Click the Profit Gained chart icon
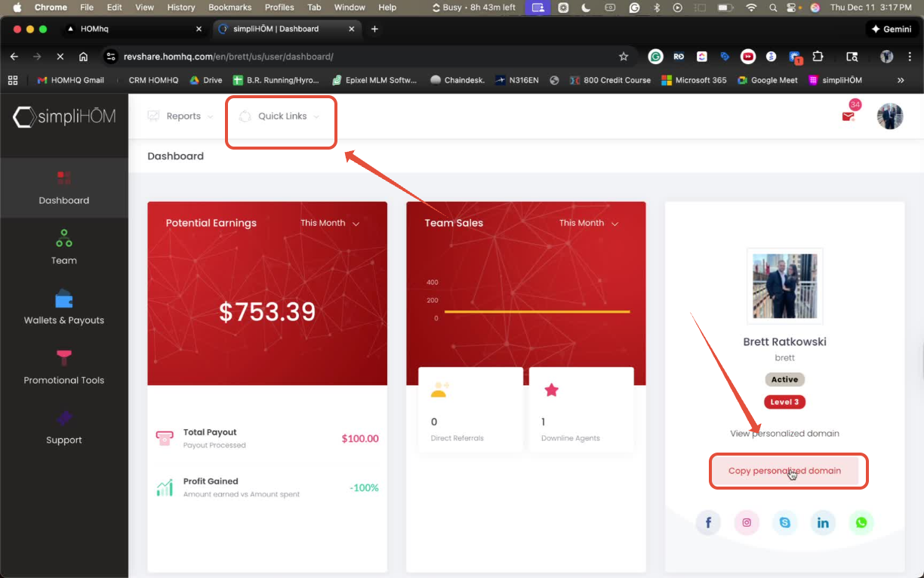 [165, 487]
